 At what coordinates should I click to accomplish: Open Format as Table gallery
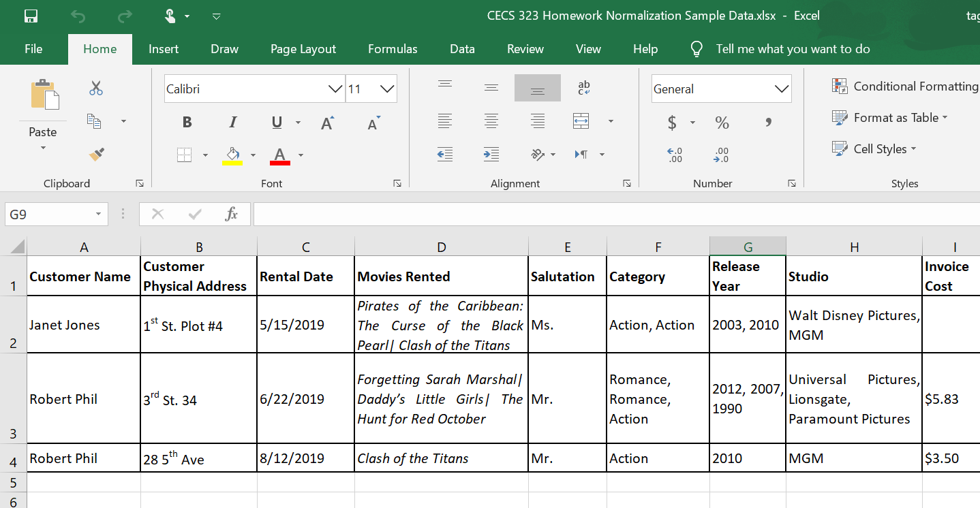click(x=890, y=118)
